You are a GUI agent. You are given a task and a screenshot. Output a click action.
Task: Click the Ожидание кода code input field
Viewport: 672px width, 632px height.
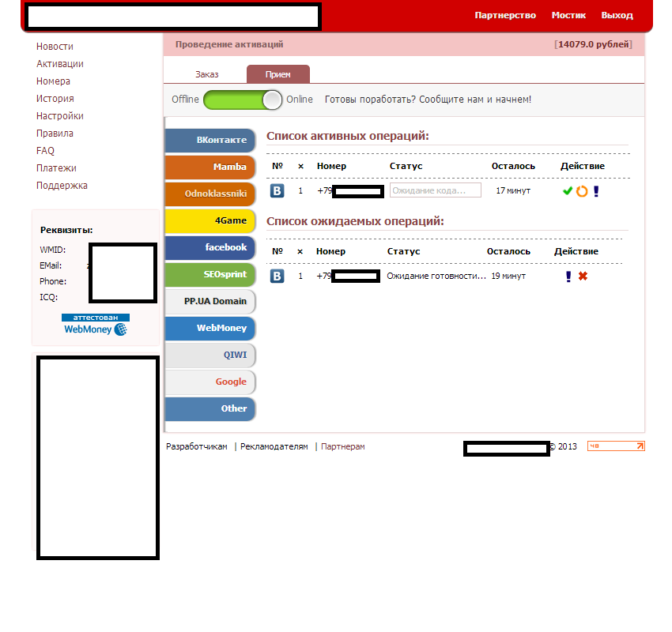click(x=436, y=190)
